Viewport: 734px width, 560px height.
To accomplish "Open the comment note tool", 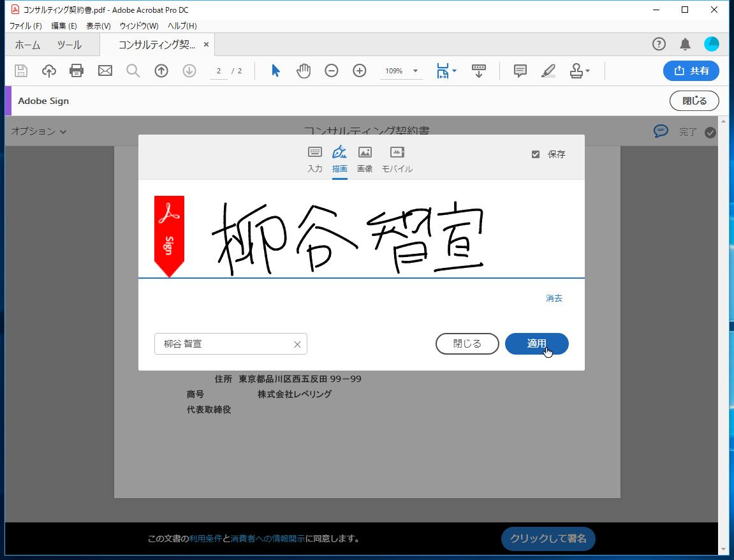I will tap(520, 71).
